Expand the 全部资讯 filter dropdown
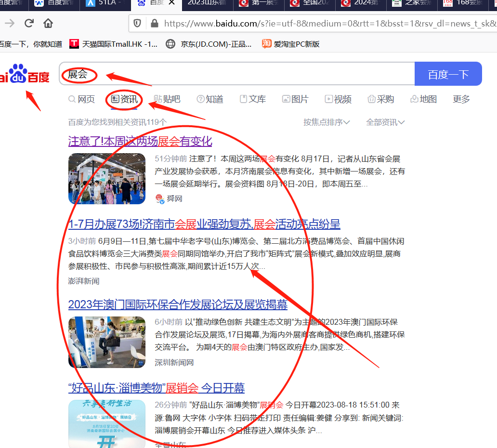497x448 pixels. point(385,122)
